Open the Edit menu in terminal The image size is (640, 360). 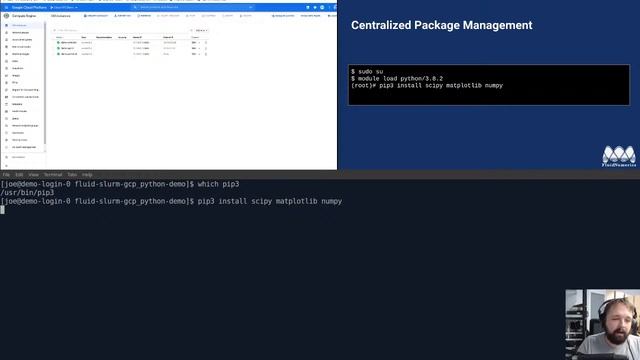(x=19, y=175)
